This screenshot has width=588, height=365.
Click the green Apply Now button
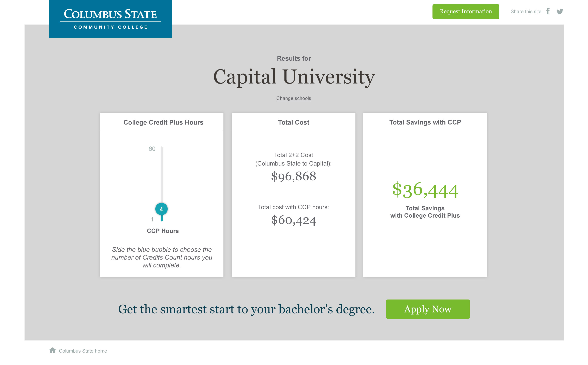tap(427, 309)
